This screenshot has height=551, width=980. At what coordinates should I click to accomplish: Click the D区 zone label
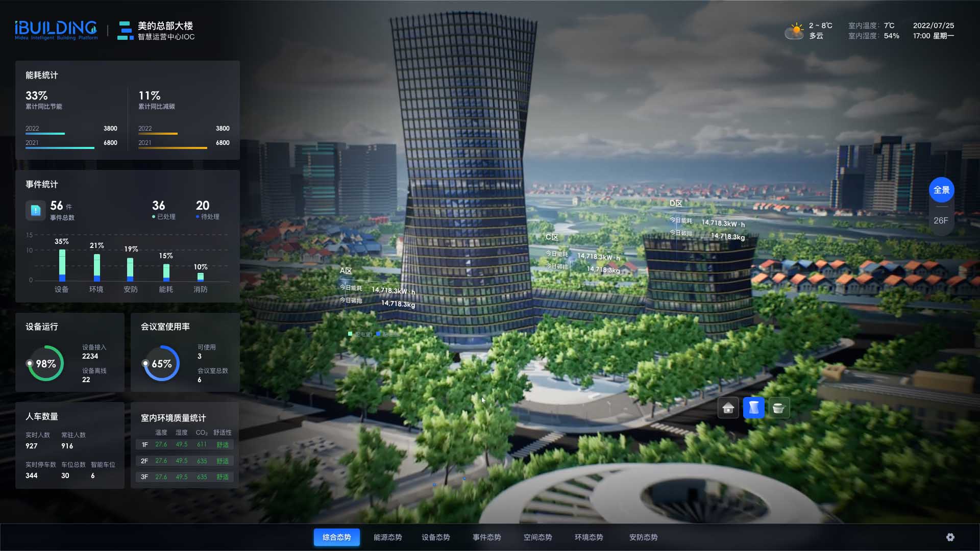[675, 203]
